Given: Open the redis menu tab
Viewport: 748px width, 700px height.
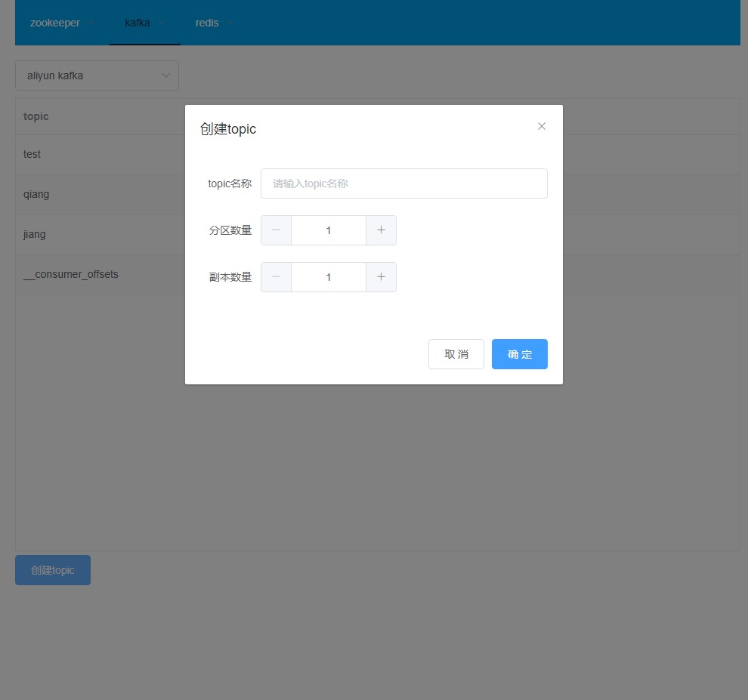Looking at the screenshot, I should pyautogui.click(x=215, y=23).
